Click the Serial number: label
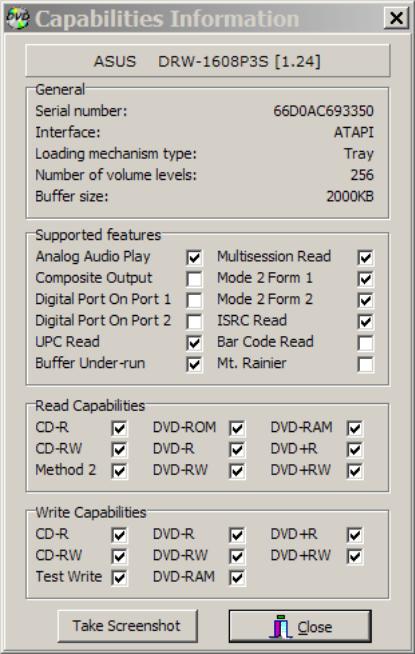Screen dimensions: 415x654 [81, 111]
